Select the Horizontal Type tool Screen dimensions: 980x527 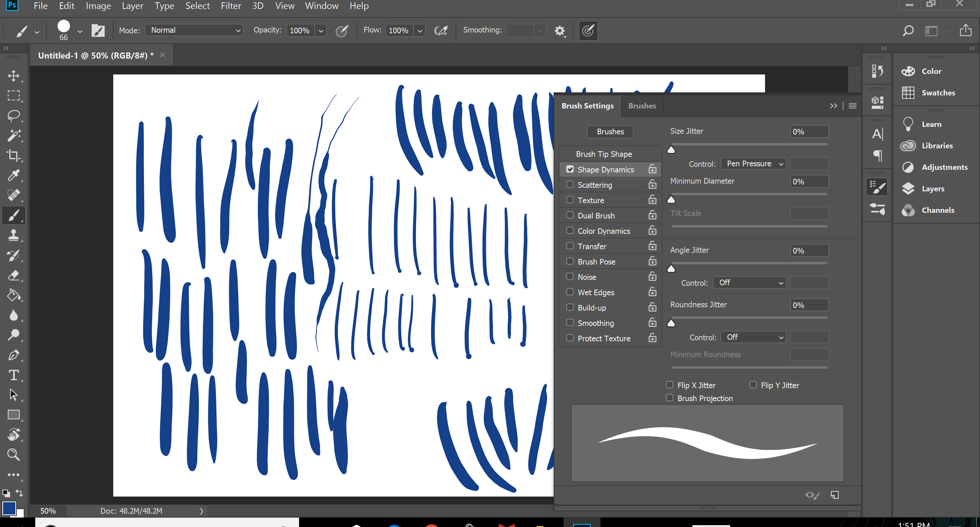tap(14, 376)
